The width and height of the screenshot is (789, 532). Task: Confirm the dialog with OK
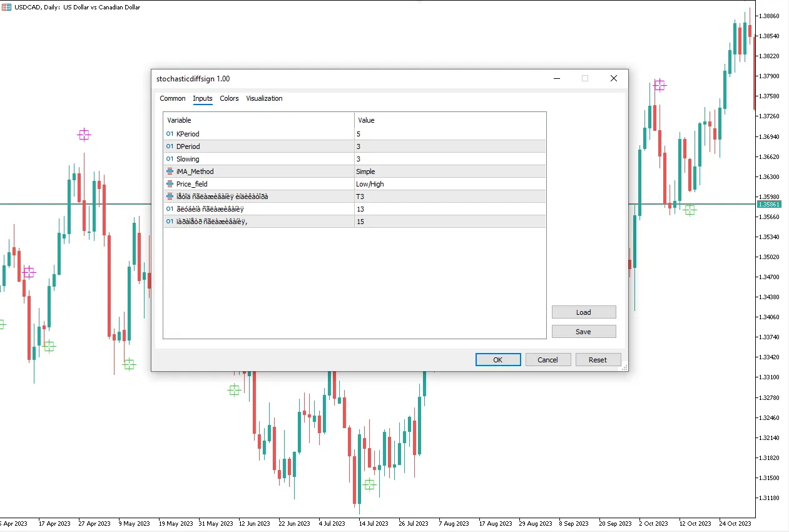(498, 360)
